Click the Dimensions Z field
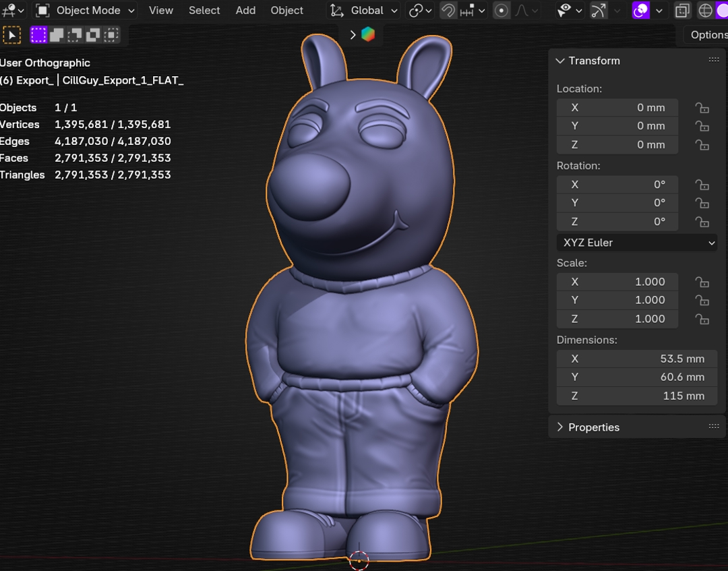Image resolution: width=728 pixels, height=571 pixels. 636,396
